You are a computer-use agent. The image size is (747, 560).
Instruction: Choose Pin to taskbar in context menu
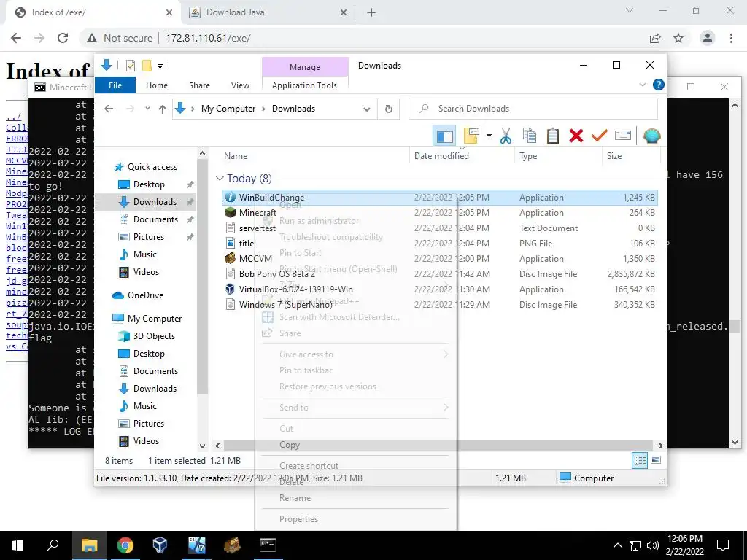tap(306, 370)
